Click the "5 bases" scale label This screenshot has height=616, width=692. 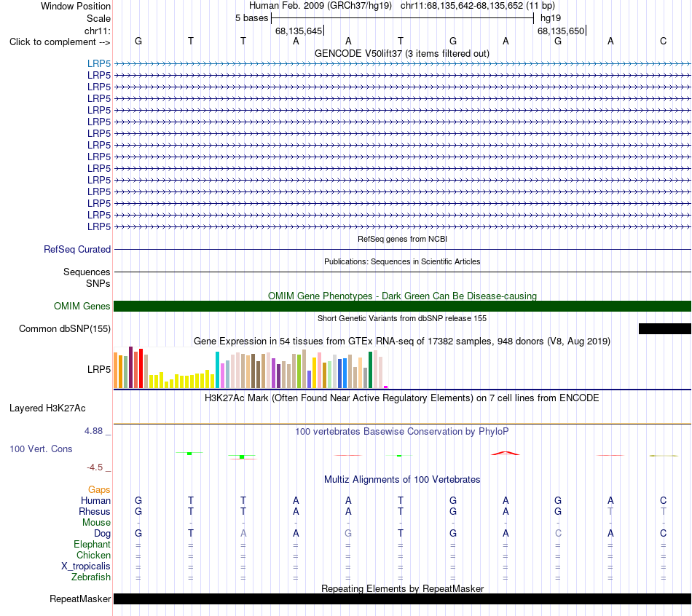[x=251, y=18]
